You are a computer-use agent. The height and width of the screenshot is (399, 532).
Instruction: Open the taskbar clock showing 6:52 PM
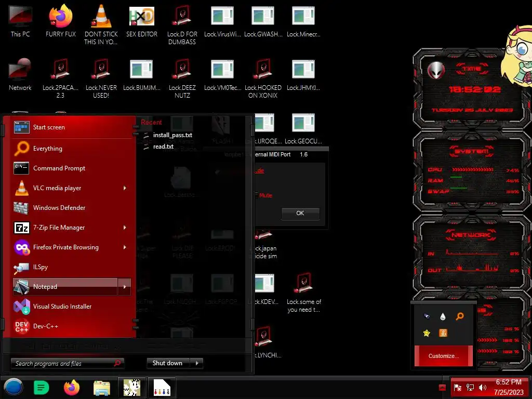click(x=508, y=387)
